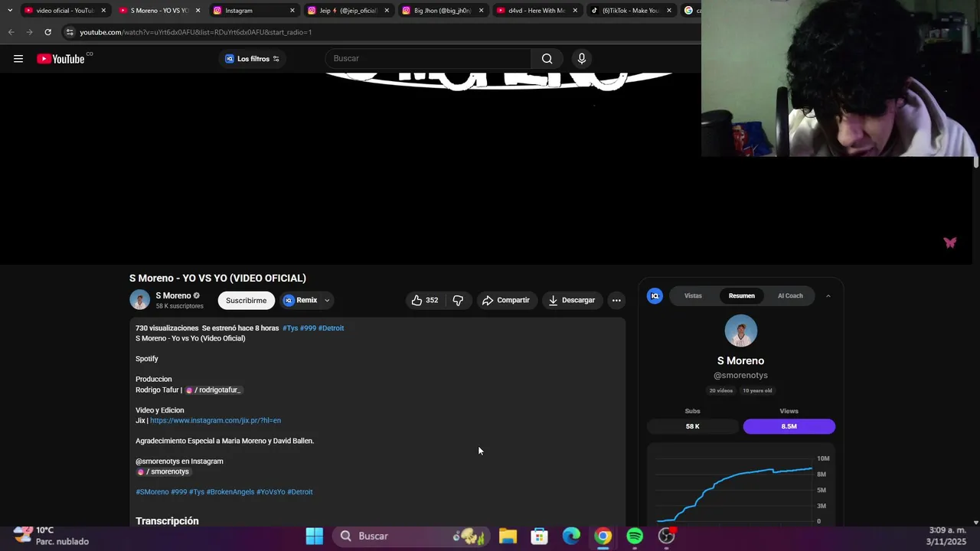Switch to the Resumen tab
The height and width of the screenshot is (551, 980).
tap(741, 295)
